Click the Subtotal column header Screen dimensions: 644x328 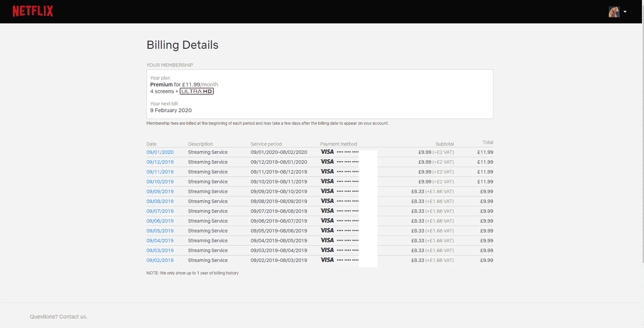click(445, 144)
